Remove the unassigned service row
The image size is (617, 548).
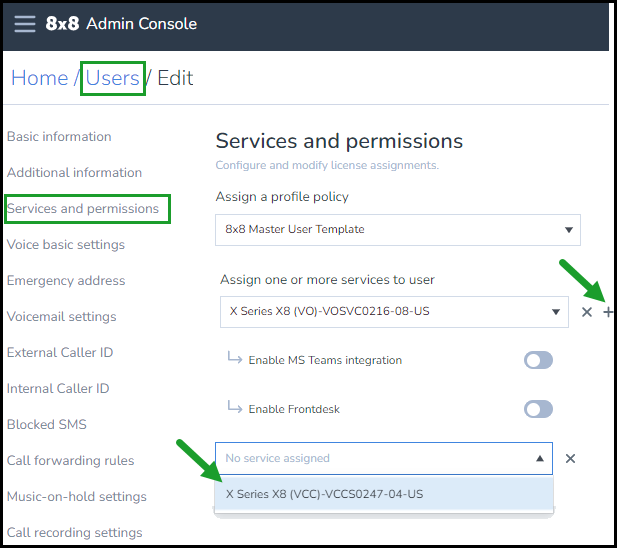570,458
